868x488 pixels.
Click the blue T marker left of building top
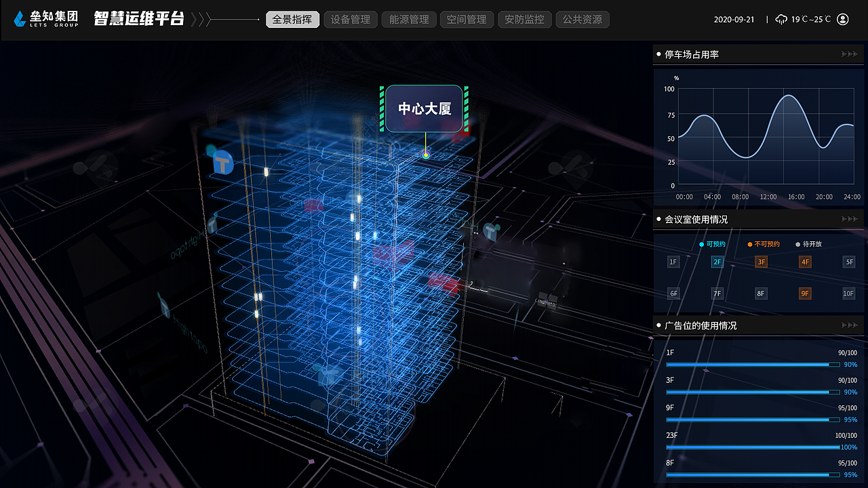click(222, 163)
